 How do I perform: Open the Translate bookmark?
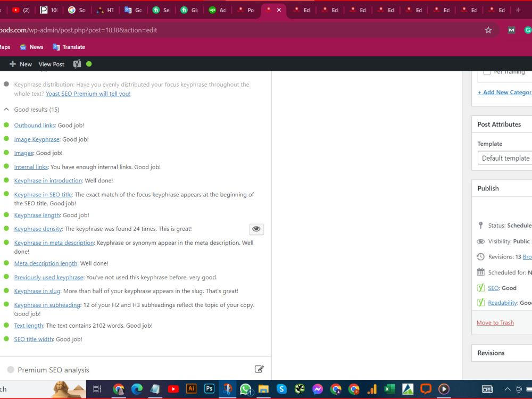click(69, 47)
